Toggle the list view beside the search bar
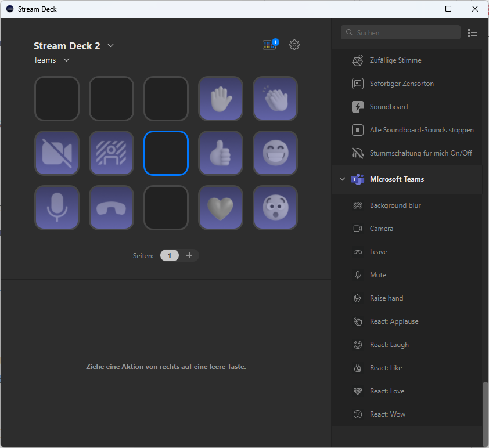This screenshot has height=448, width=489. [472, 32]
